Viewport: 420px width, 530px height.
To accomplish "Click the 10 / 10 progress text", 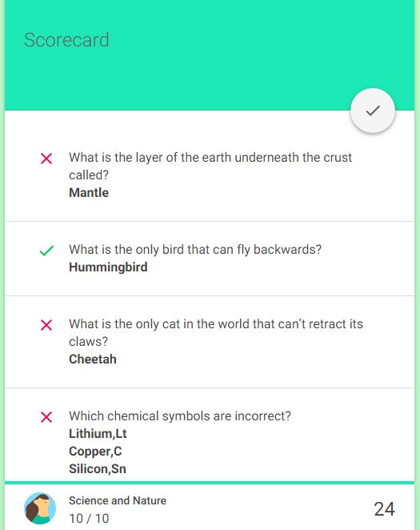I will pyautogui.click(x=89, y=518).
